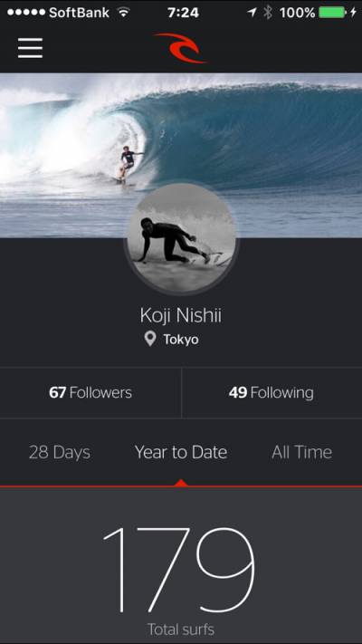Switch to the All Time tab

(x=301, y=453)
